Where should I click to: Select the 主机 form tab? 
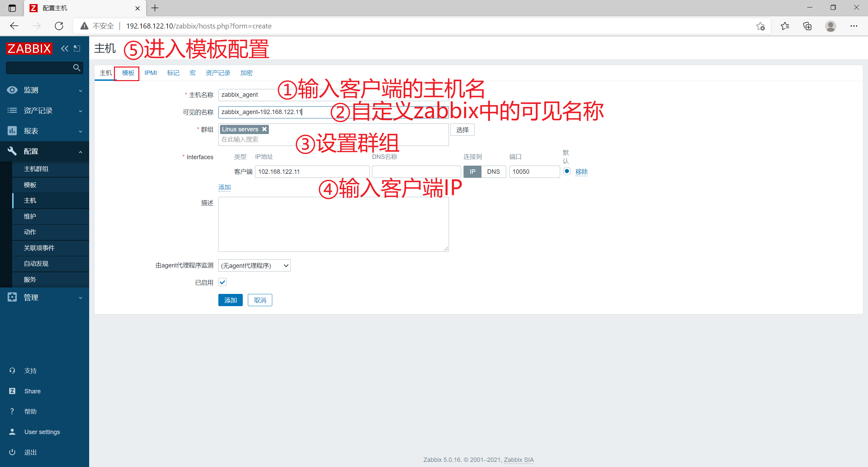105,73
